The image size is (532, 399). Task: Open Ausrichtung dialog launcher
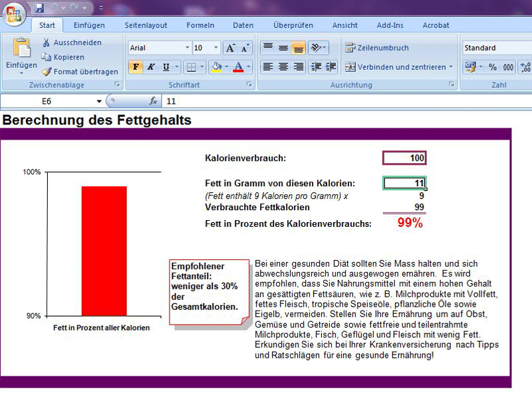click(452, 84)
